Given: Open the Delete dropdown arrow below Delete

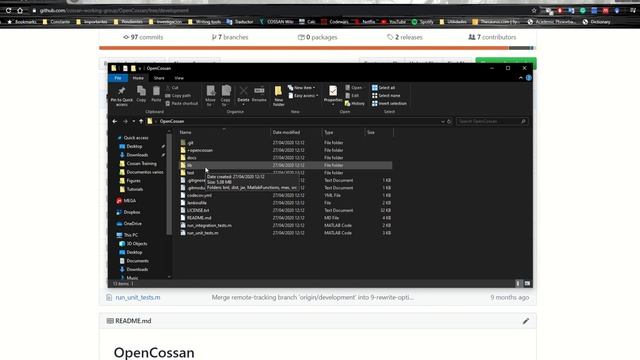Looking at the screenshot, I should click(243, 104).
